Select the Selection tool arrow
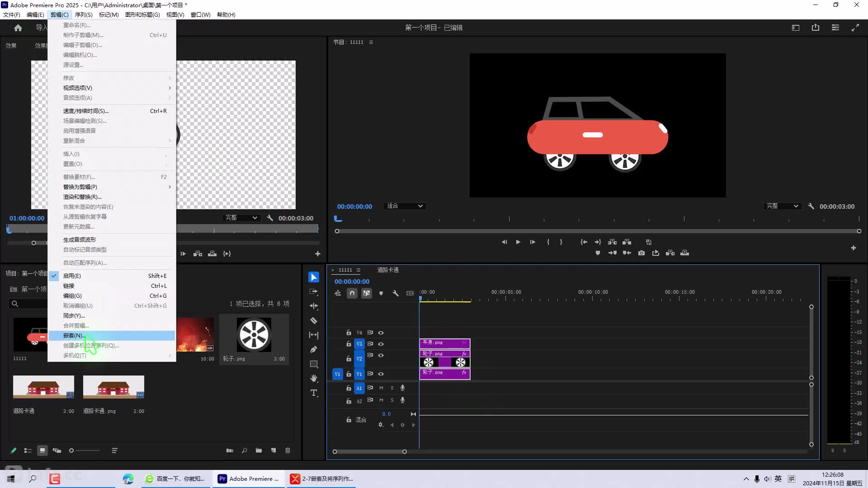This screenshot has width=868, height=488. tap(314, 277)
